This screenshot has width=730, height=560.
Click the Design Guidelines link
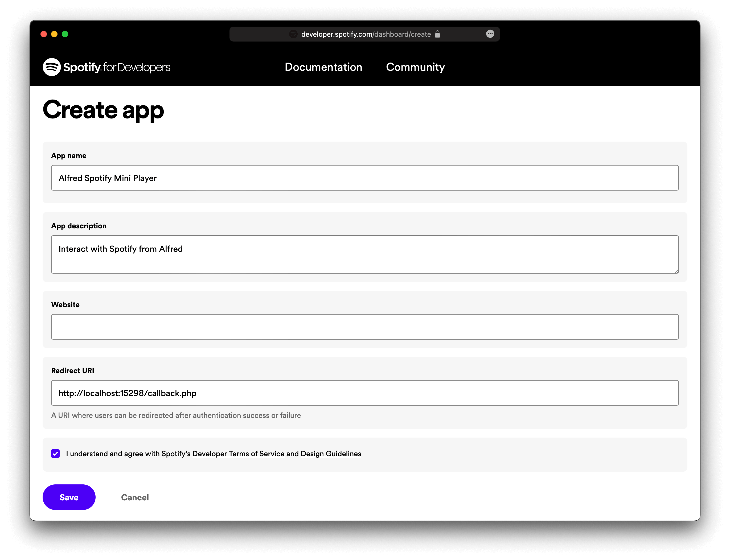tap(331, 454)
